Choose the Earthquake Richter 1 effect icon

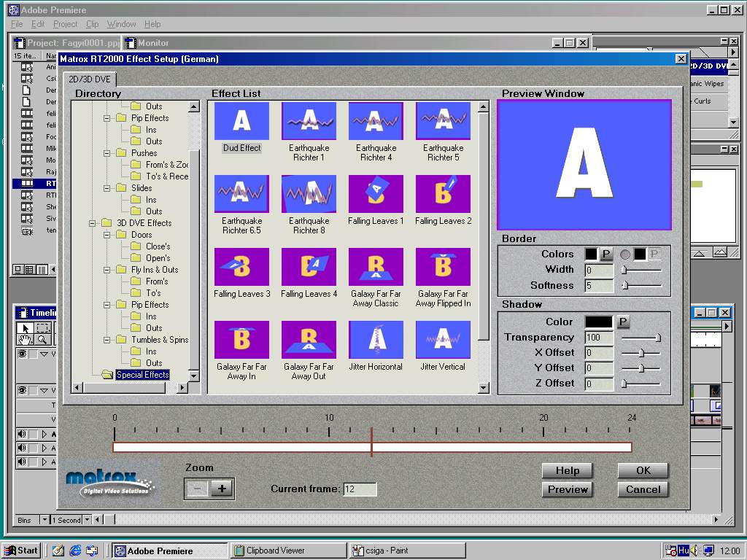[309, 121]
